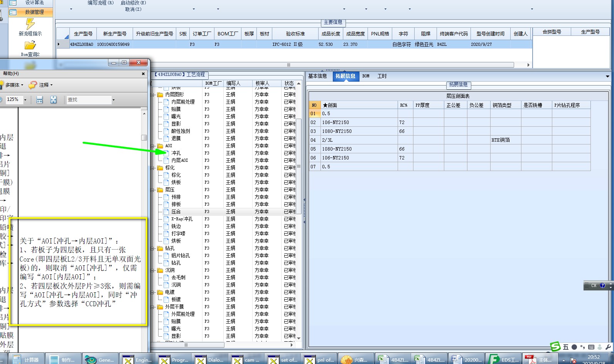Click the 成品长度 column header
The height and width of the screenshot is (364, 614).
click(331, 34)
